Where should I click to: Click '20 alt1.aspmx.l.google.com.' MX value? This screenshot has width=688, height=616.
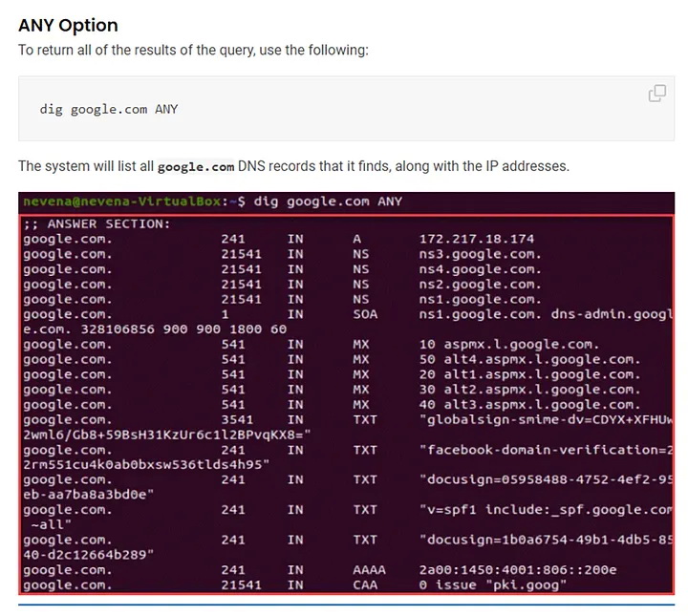coord(530,374)
